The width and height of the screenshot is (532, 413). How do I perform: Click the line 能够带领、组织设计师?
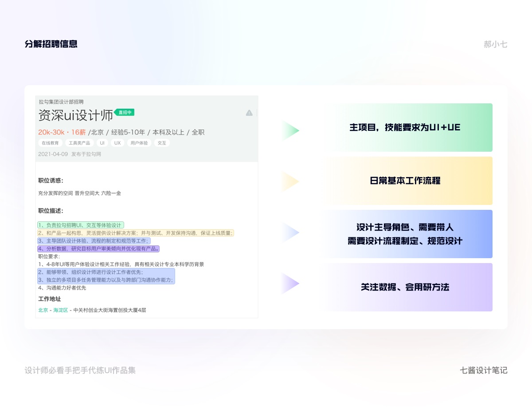(91, 272)
